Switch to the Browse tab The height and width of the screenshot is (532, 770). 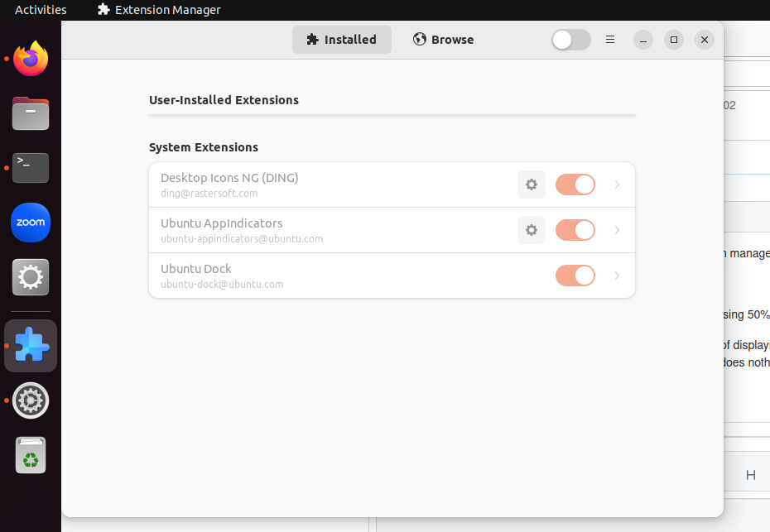(443, 39)
